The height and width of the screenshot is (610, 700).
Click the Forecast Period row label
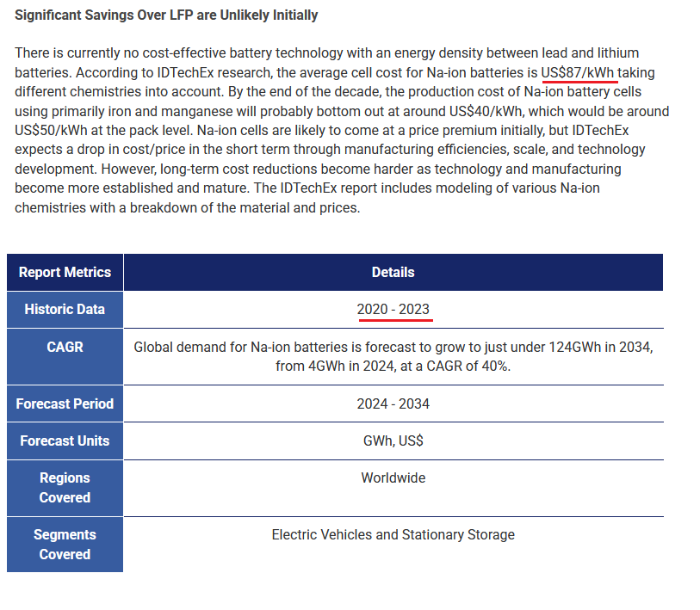[x=65, y=404]
